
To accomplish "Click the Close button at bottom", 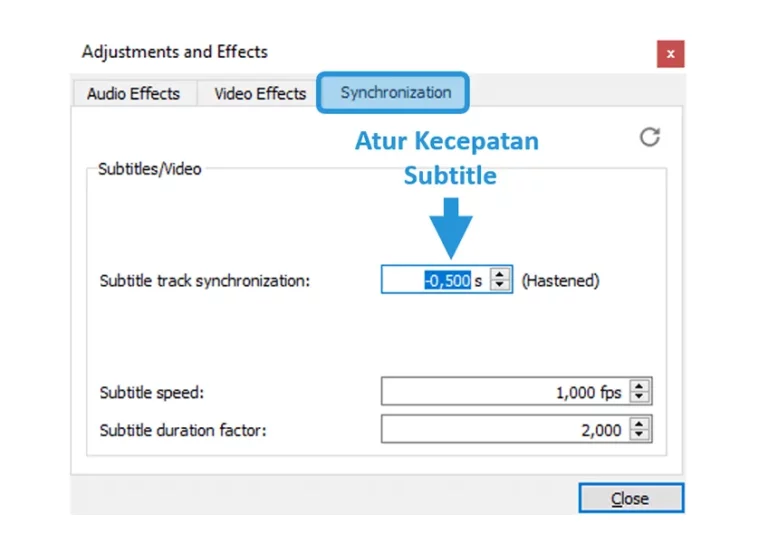I will (631, 498).
